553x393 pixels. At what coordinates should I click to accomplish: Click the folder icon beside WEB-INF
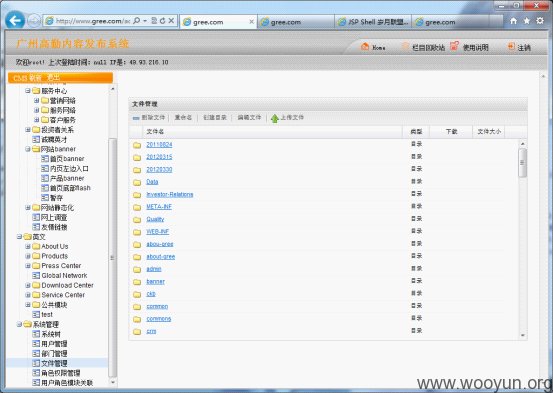(137, 232)
